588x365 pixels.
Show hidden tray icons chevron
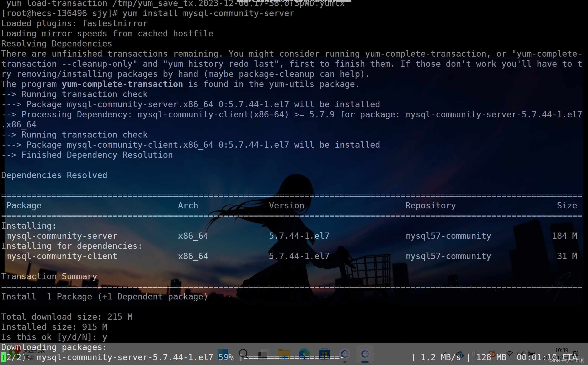click(x=445, y=354)
